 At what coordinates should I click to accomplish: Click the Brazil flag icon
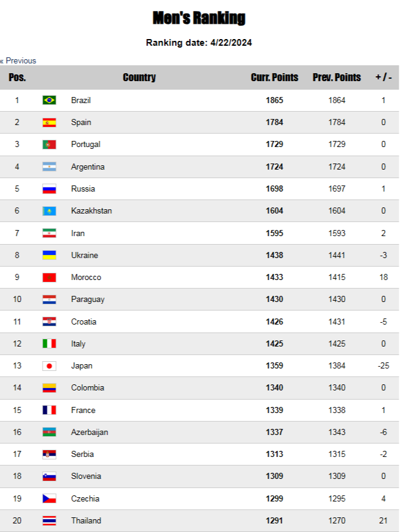49,100
